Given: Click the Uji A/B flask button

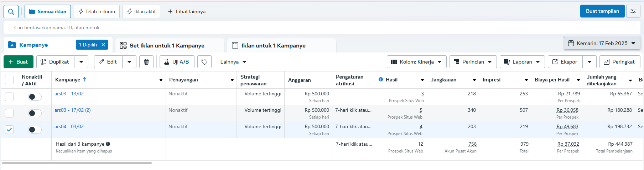Looking at the screenshot, I should pyautogui.click(x=177, y=62).
